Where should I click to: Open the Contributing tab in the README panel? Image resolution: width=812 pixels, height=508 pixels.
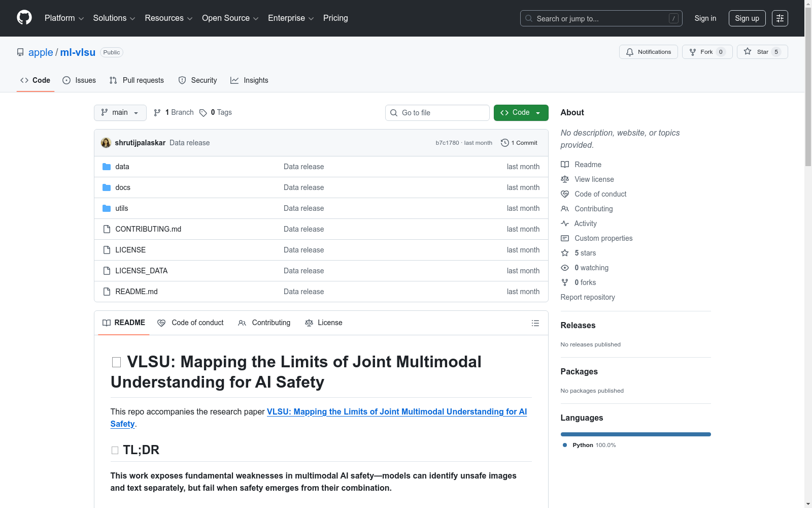click(x=264, y=323)
